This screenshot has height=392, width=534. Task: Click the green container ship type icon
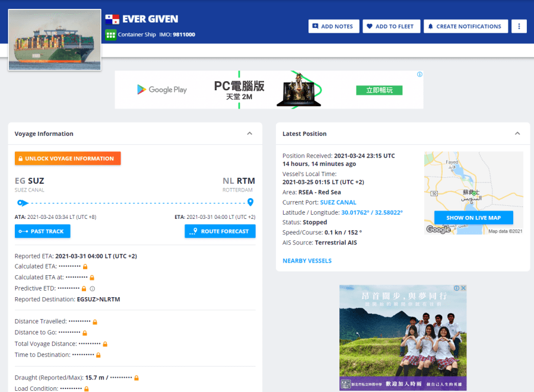111,35
